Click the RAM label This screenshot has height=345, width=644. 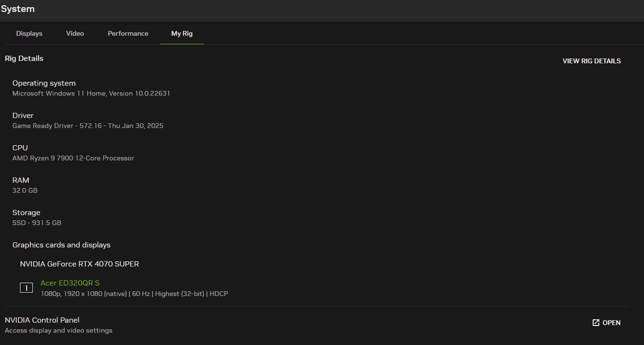[21, 180]
